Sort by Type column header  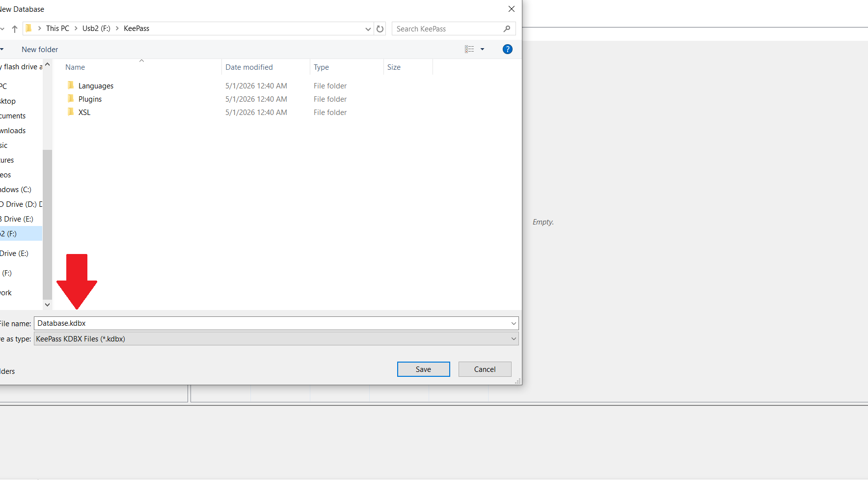(321, 67)
